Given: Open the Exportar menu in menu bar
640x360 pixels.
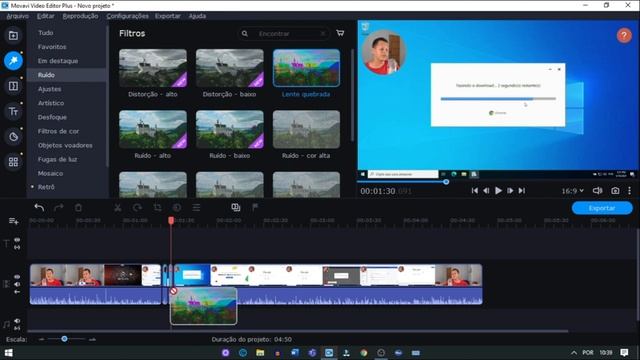Looking at the screenshot, I should 167,16.
